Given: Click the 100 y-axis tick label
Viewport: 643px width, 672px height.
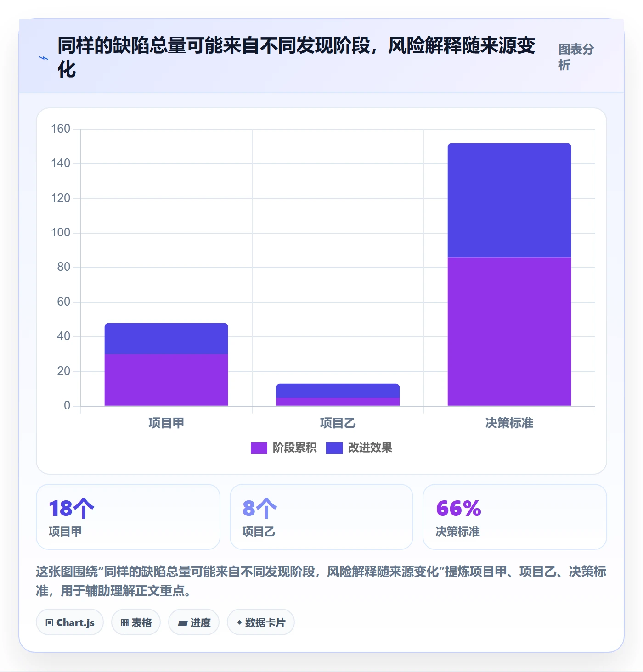Looking at the screenshot, I should (x=61, y=233).
